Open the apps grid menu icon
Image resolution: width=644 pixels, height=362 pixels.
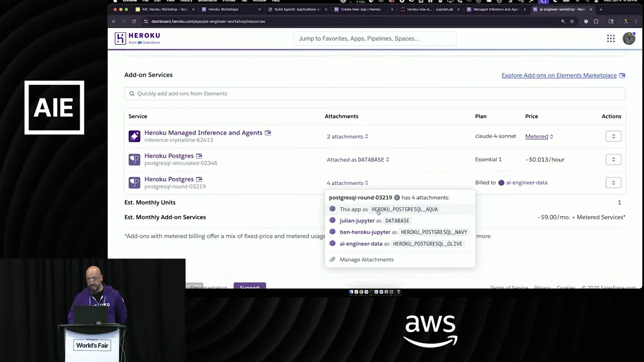coord(611,39)
